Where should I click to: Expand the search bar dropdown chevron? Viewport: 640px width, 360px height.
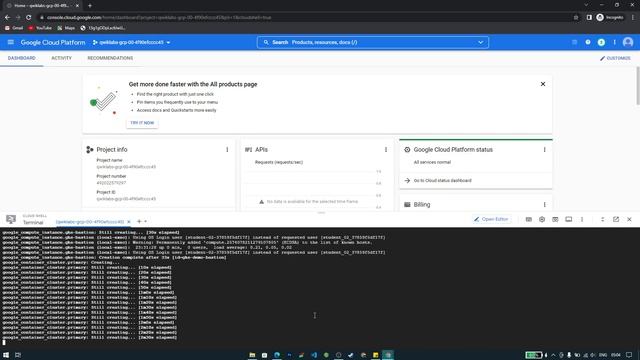coord(480,42)
